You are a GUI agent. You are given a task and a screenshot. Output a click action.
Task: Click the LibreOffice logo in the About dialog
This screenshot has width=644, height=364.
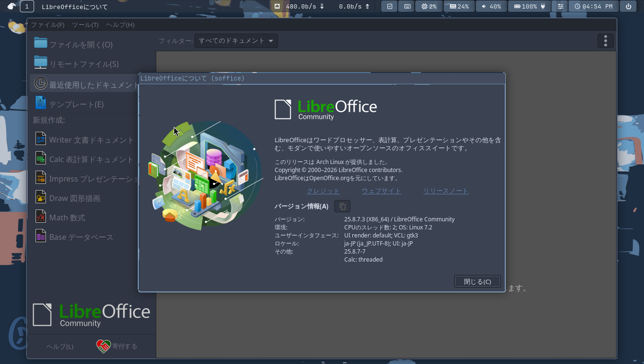(326, 109)
